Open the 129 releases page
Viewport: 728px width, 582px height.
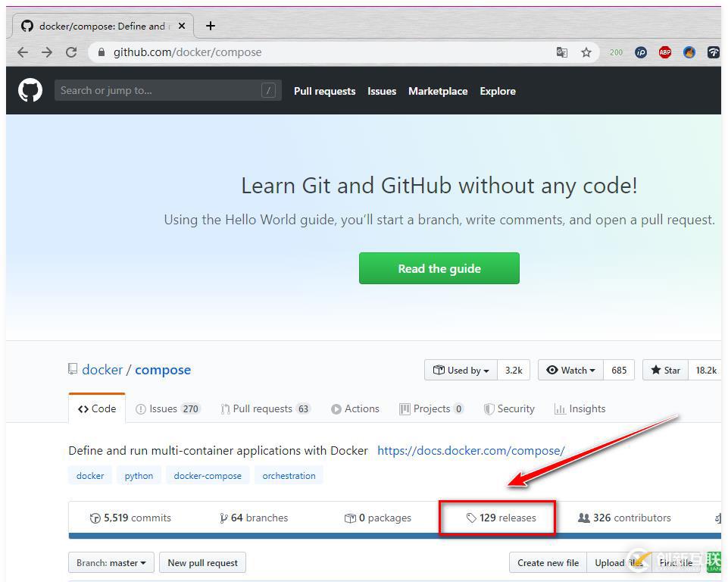tap(501, 518)
